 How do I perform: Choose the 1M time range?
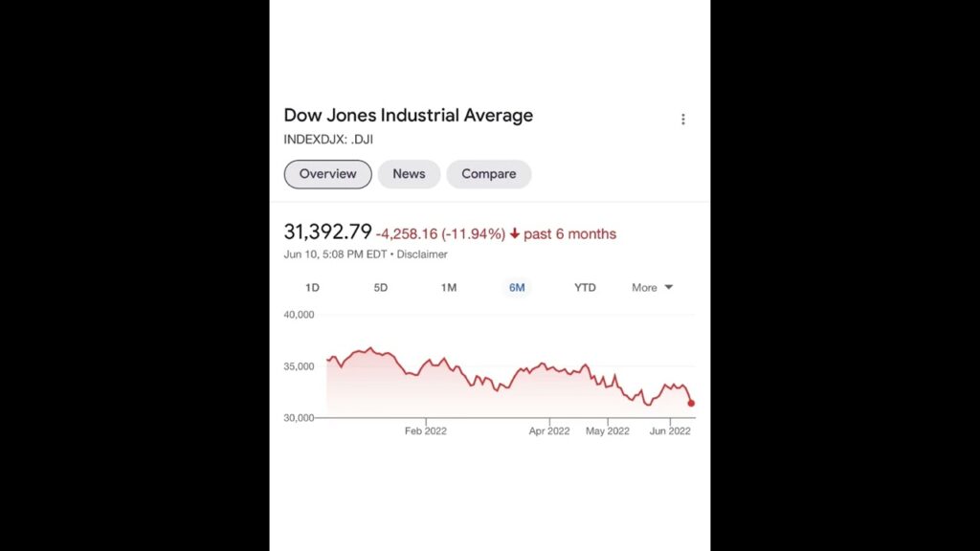[448, 288]
